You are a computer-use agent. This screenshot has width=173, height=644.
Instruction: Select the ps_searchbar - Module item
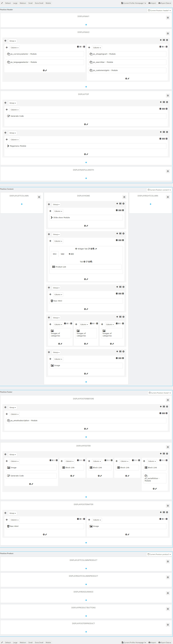(x=103, y=62)
